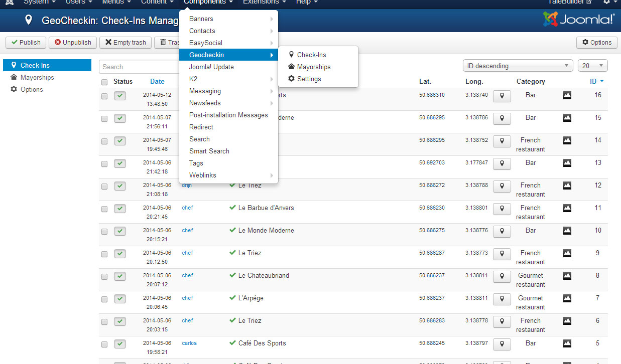This screenshot has height=364, width=621.
Task: Click the map pin button in row ID 7
Action: pyautogui.click(x=502, y=299)
